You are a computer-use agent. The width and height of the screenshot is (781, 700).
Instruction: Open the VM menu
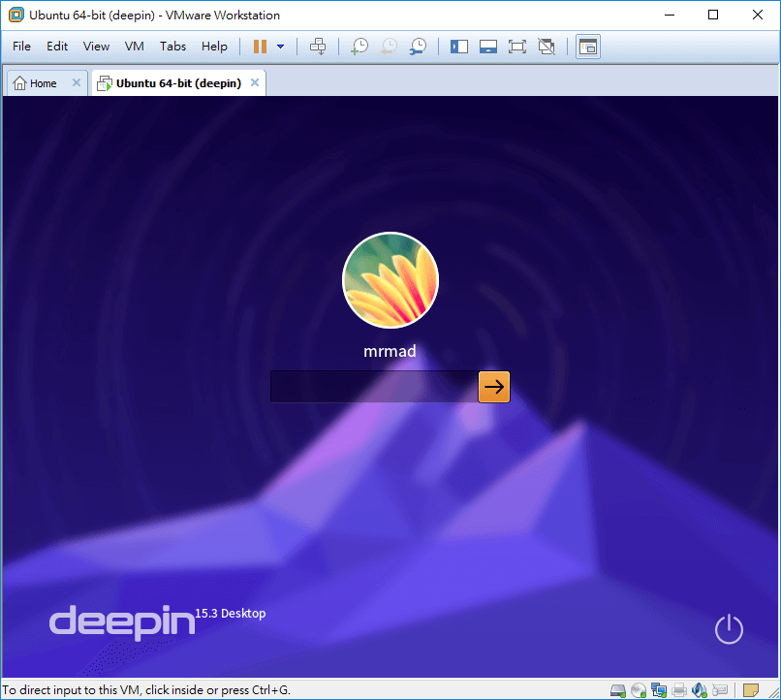tap(135, 47)
